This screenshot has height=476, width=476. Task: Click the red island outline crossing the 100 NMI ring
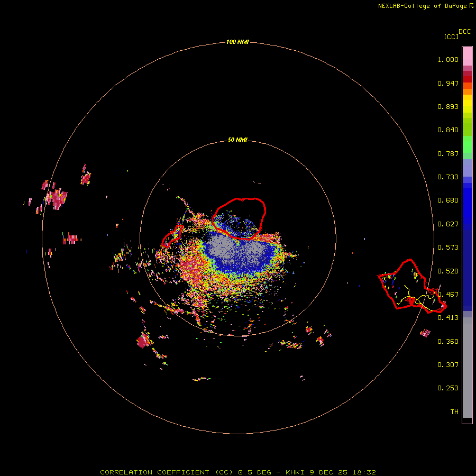(x=412, y=286)
